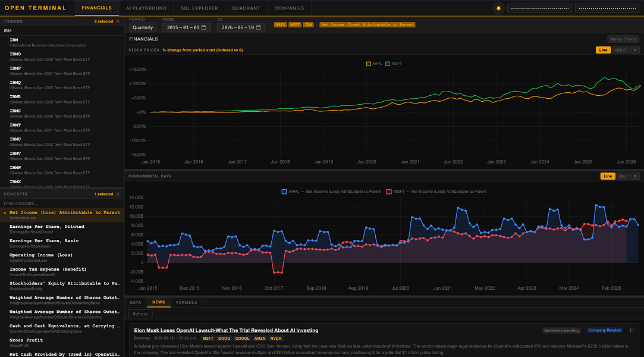The height and width of the screenshot is (357, 644).
Task: Click the ticker search field containing IBM
Action: [62, 31]
